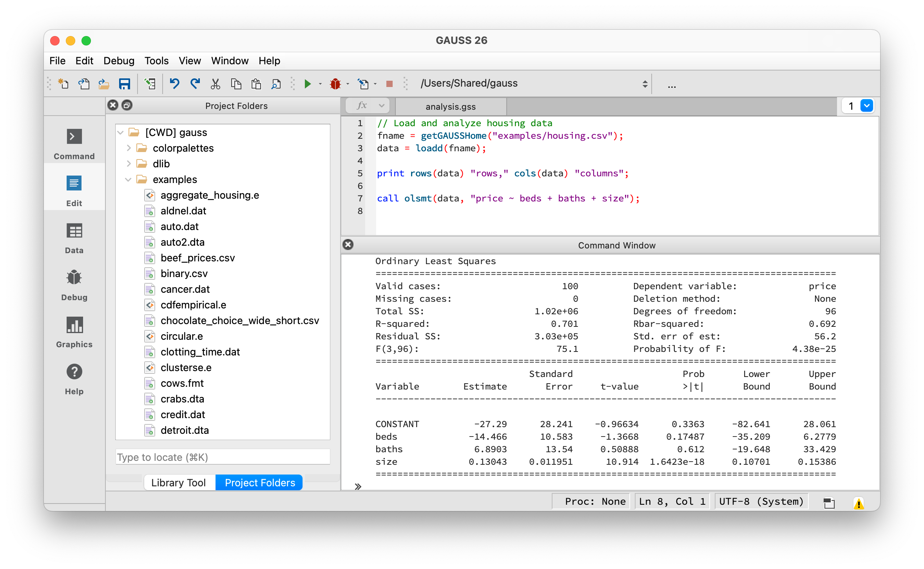Click the Run file green play button
924x569 pixels.
(308, 84)
